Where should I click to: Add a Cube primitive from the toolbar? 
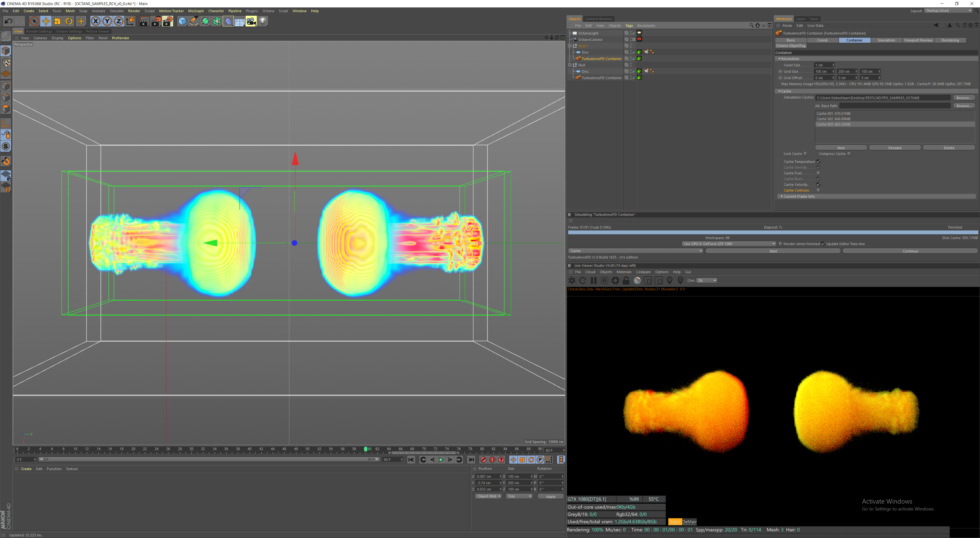[x=182, y=21]
